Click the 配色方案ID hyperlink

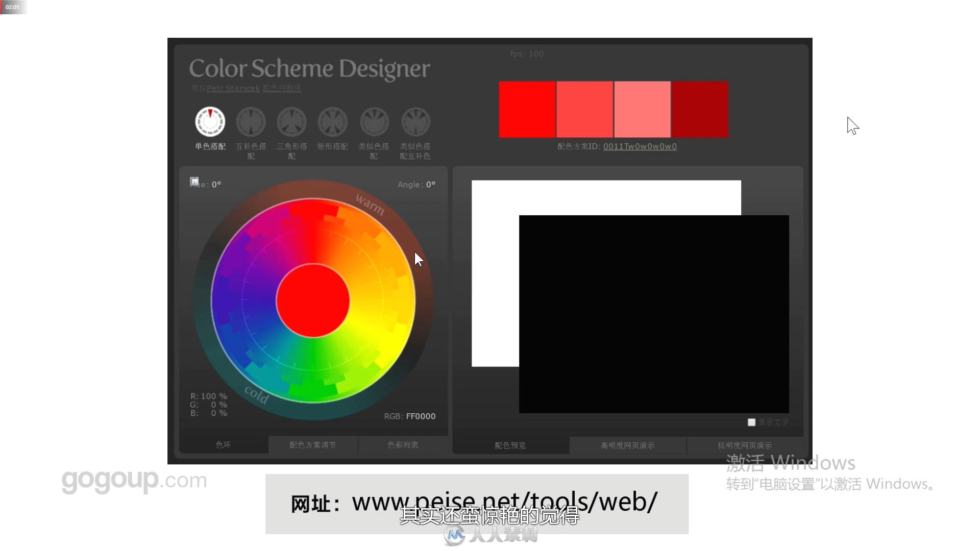coord(640,146)
